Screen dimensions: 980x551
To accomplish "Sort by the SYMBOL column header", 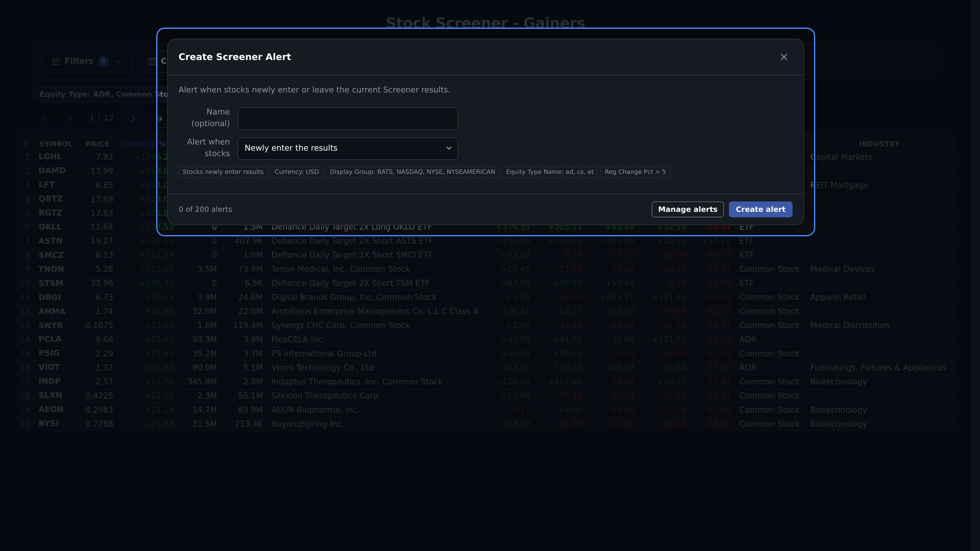I will pyautogui.click(x=55, y=144).
